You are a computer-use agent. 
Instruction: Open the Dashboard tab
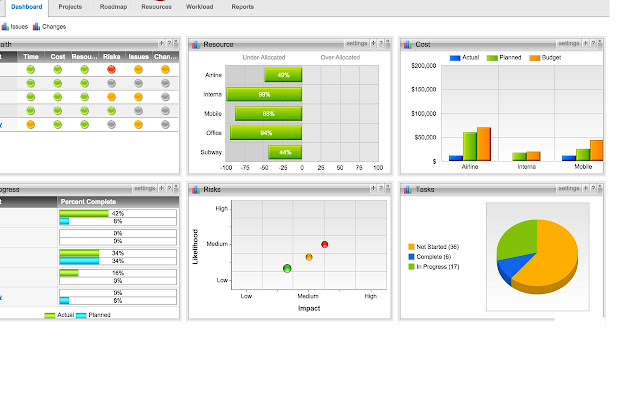[27, 7]
